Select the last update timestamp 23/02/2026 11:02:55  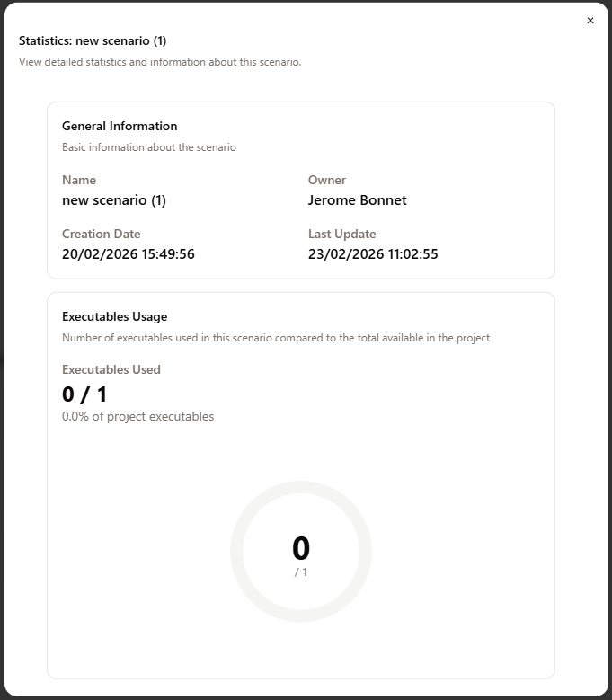[373, 254]
